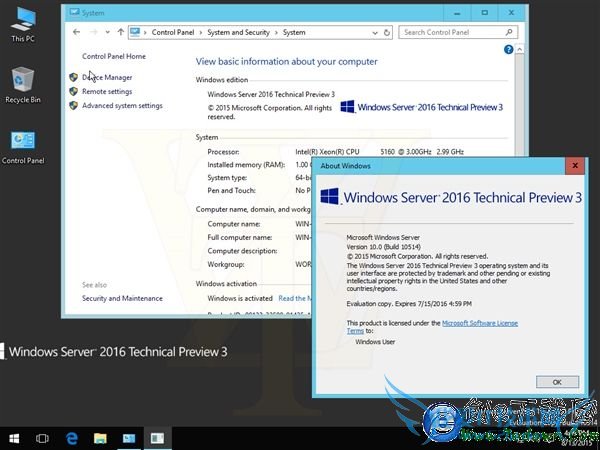Image resolution: width=600 pixels, height=450 pixels.
Task: Go back in the System window
Action: click(77, 32)
